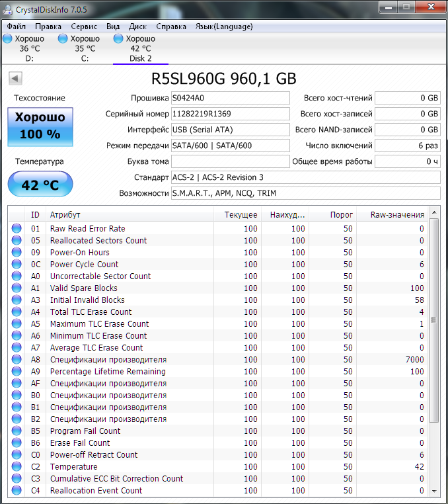Open the Язык(Language) menu
The width and height of the screenshot is (448, 504).
[224, 26]
